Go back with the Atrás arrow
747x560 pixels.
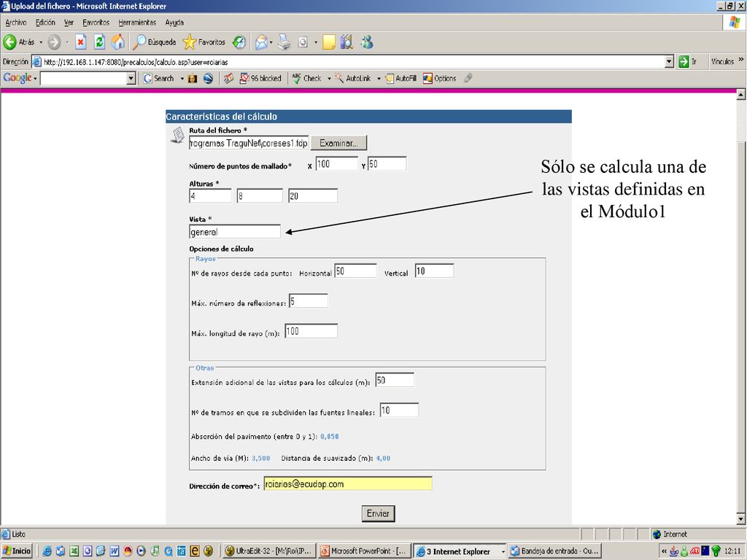tap(18, 42)
